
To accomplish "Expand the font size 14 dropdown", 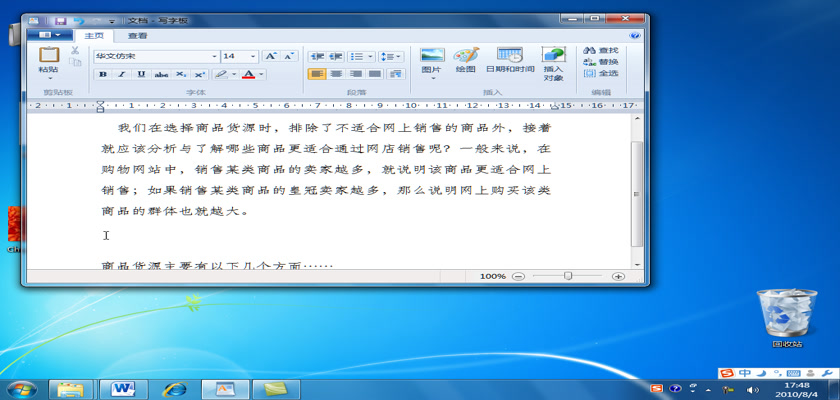I will (253, 57).
